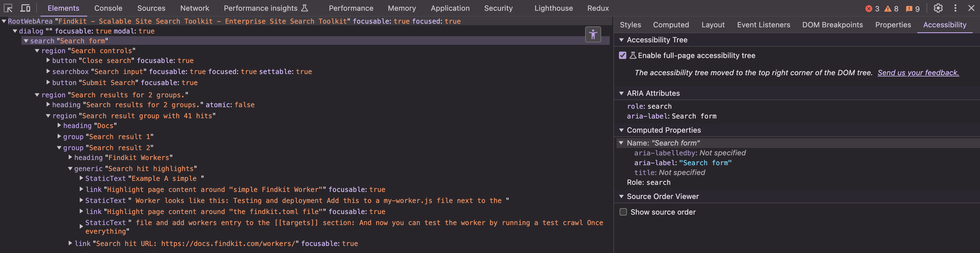Click the experiment flask beside Enable full-page accessibility tree
The height and width of the screenshot is (253, 980).
pos(633,56)
